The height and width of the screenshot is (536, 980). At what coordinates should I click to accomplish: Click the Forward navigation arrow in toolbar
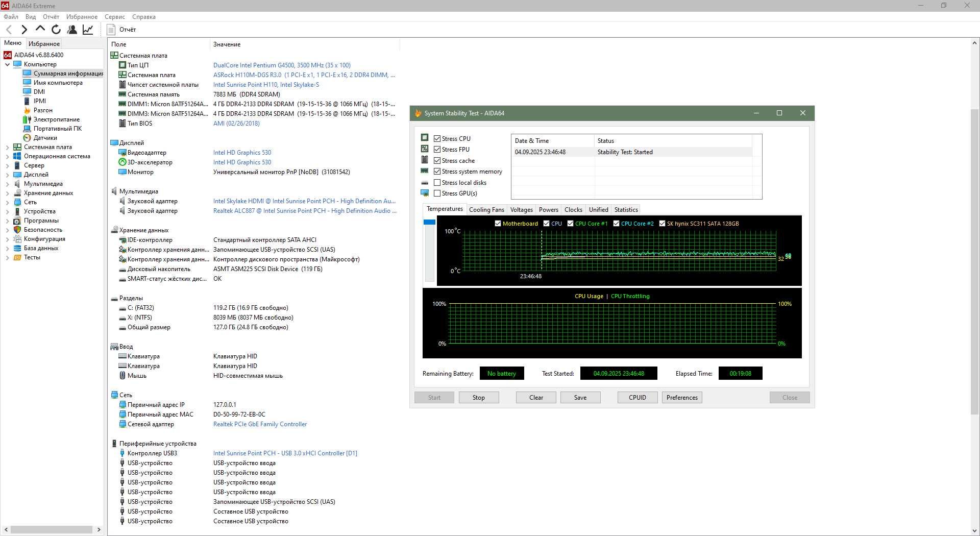24,30
